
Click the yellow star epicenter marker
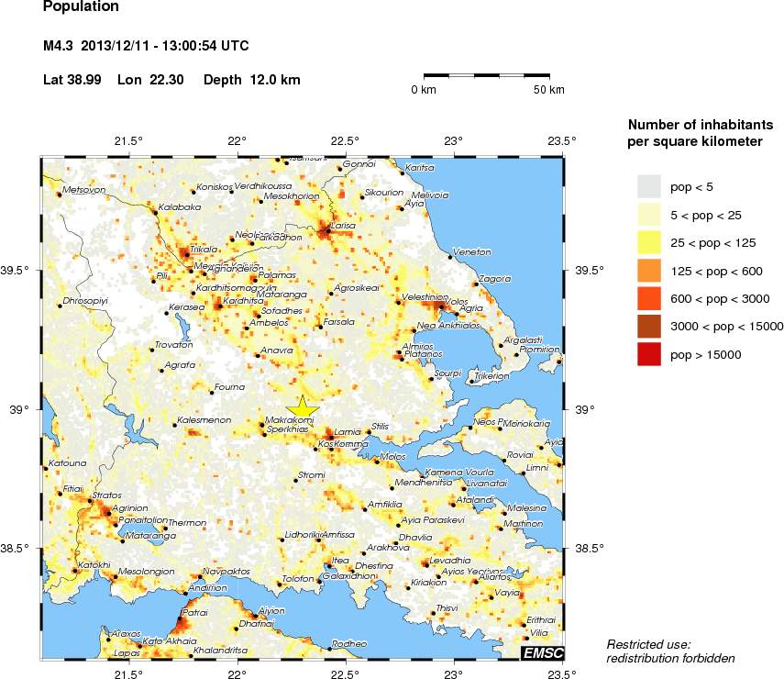pyautogui.click(x=303, y=409)
